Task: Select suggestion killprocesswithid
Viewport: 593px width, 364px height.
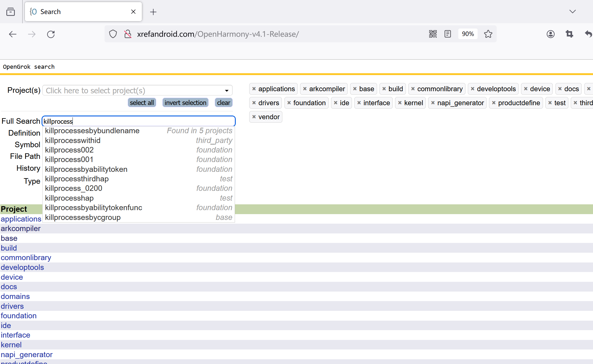Action: coord(139,140)
